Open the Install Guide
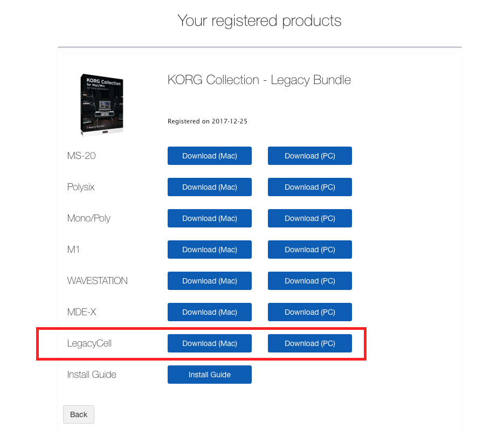The image size is (504, 429). [x=209, y=375]
